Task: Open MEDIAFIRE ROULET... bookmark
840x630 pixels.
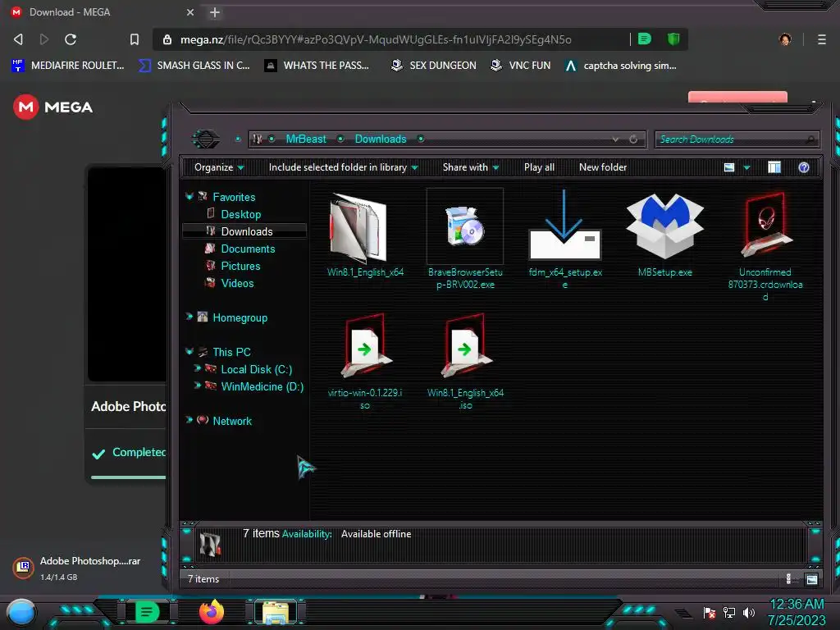Action: 68,66
